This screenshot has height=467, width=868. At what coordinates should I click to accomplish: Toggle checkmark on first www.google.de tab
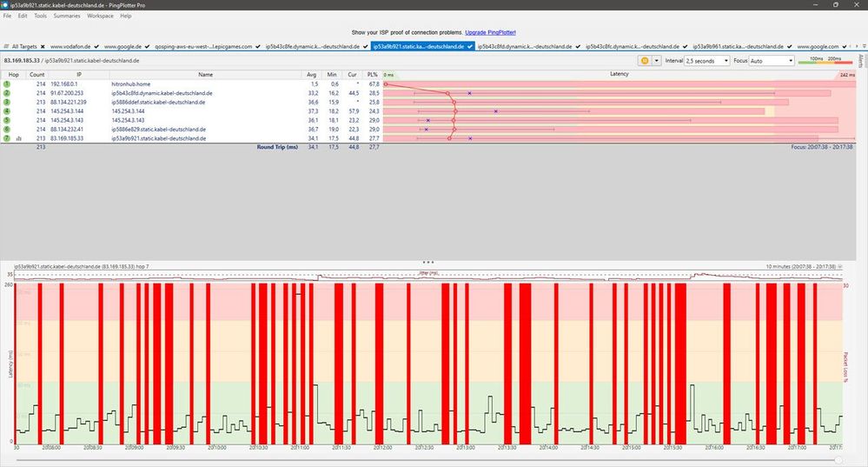coord(149,46)
